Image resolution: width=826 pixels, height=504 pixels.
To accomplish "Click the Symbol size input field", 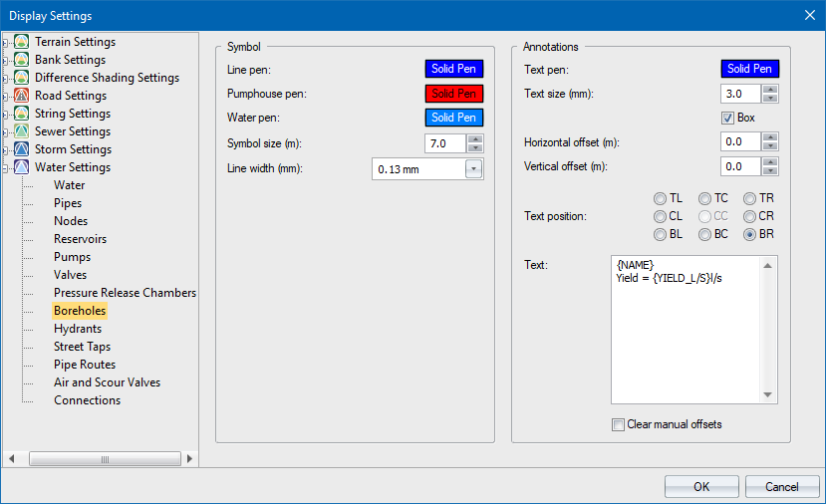I will pos(444,143).
